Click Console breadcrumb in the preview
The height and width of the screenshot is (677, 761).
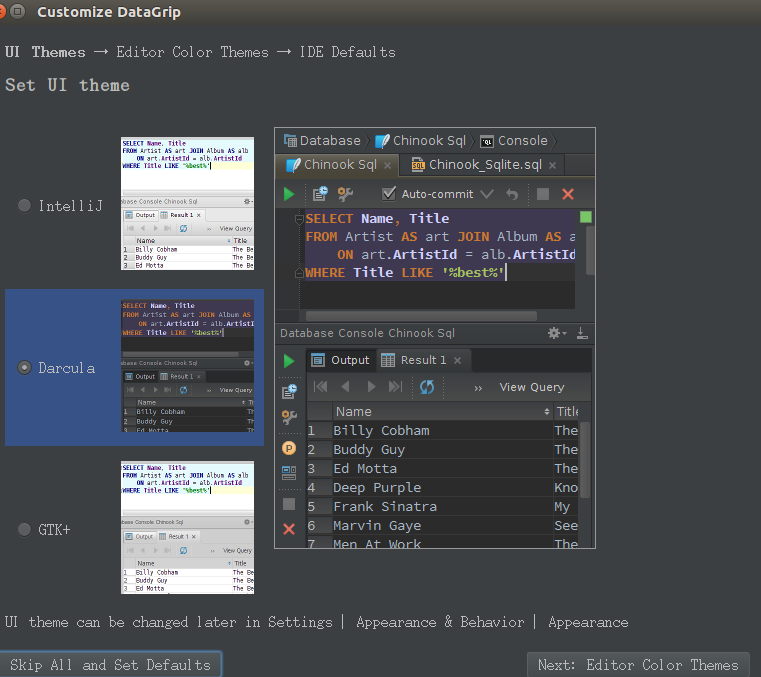click(514, 141)
